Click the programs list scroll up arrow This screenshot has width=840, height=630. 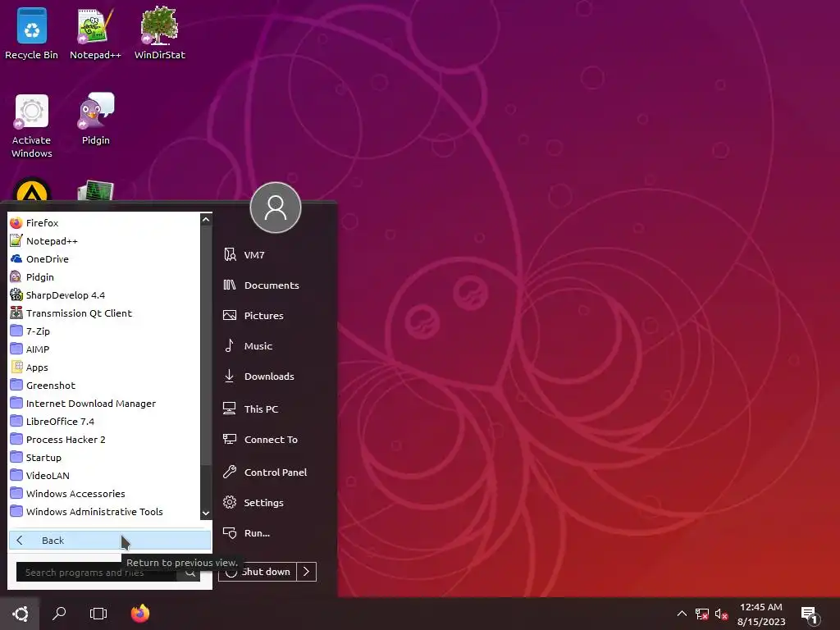point(206,220)
